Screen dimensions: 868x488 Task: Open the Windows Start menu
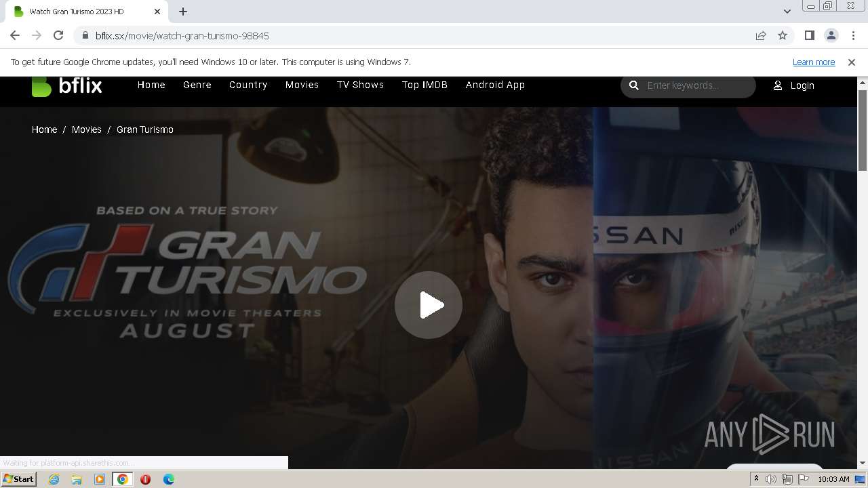point(19,479)
